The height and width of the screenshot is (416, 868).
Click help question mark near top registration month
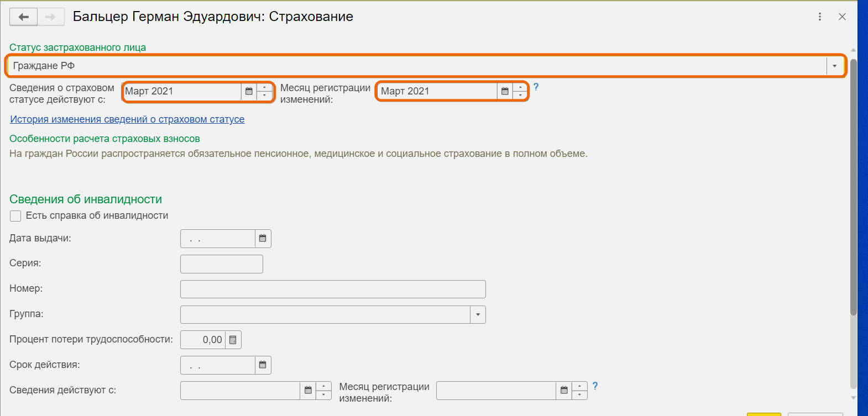536,87
